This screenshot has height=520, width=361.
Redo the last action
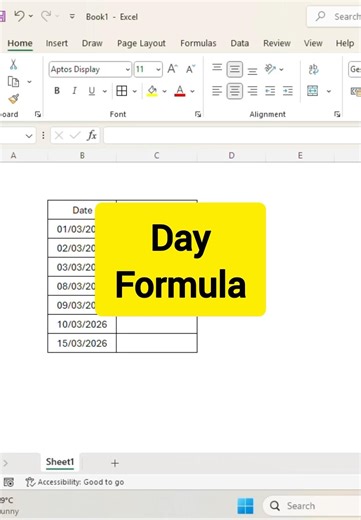(46, 16)
